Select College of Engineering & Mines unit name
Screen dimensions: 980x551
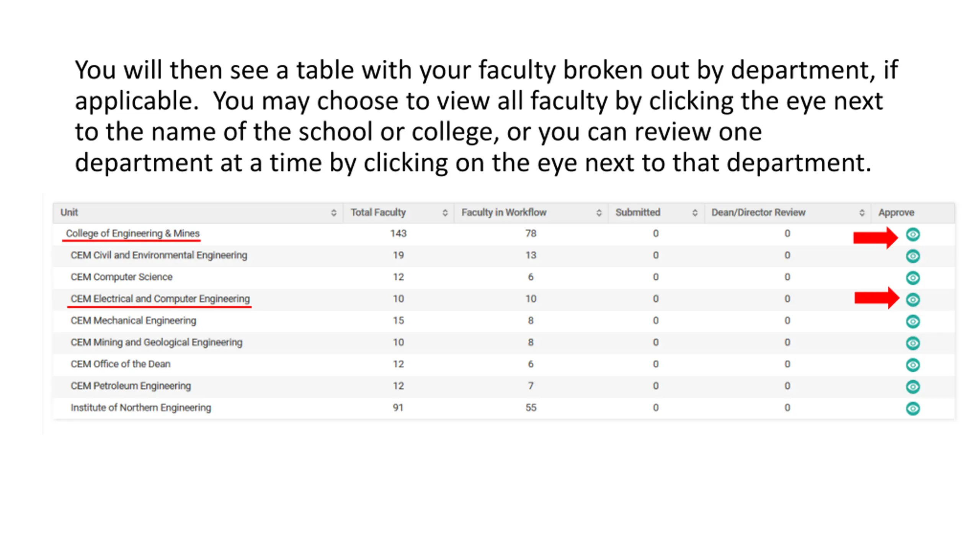(132, 233)
